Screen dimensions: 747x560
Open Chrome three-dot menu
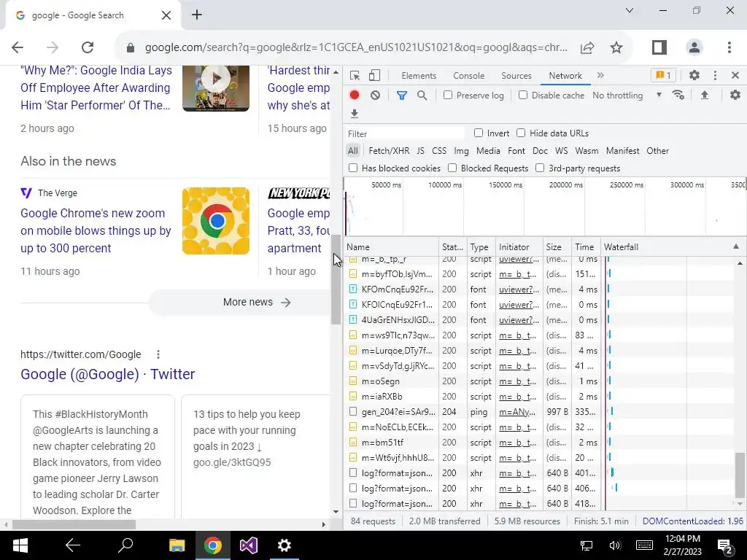729,47
